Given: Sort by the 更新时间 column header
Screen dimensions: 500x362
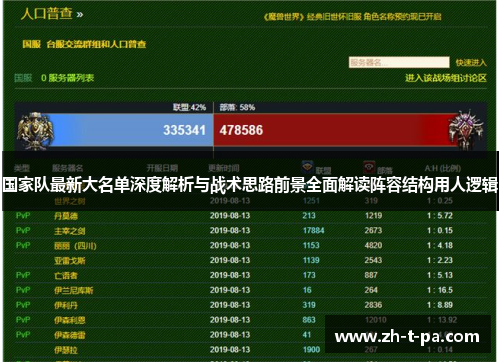Looking at the screenshot, I should click(224, 168).
